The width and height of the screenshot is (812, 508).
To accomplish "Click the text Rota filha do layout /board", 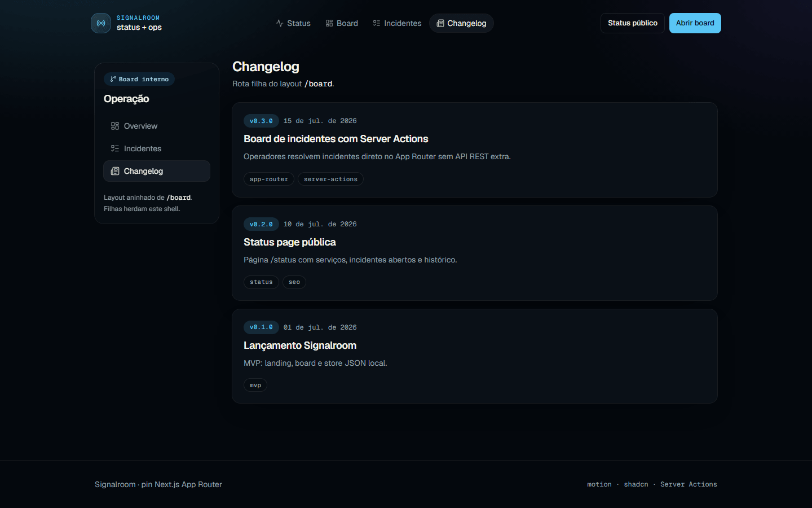I will point(283,84).
